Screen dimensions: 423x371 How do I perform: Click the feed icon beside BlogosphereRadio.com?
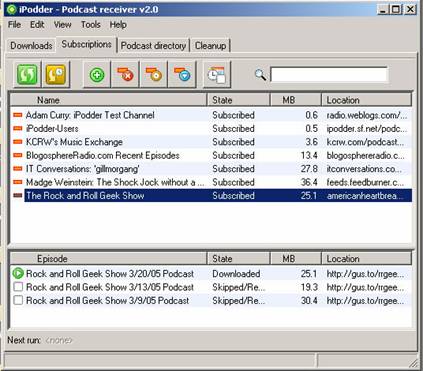coord(18,155)
